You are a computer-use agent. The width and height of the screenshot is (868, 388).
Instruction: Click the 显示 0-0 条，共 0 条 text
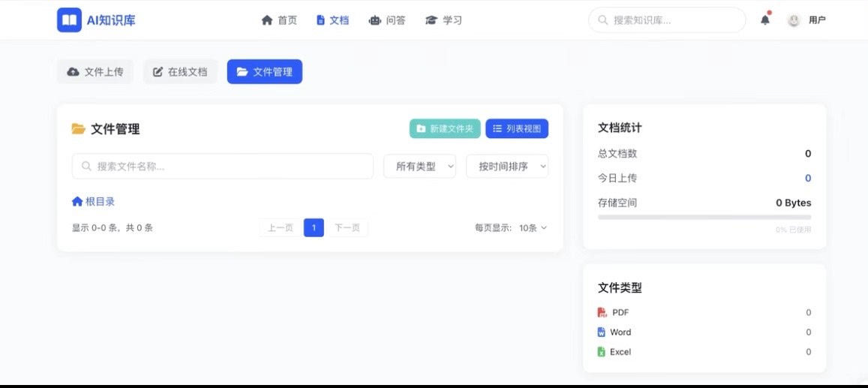tap(113, 227)
